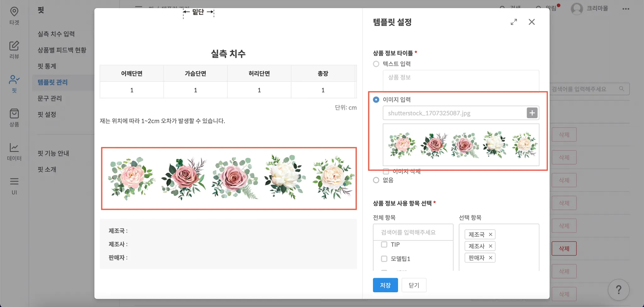Screen dimensions: 644x307
Task: Click the 닫기 button
Action: pyautogui.click(x=414, y=285)
